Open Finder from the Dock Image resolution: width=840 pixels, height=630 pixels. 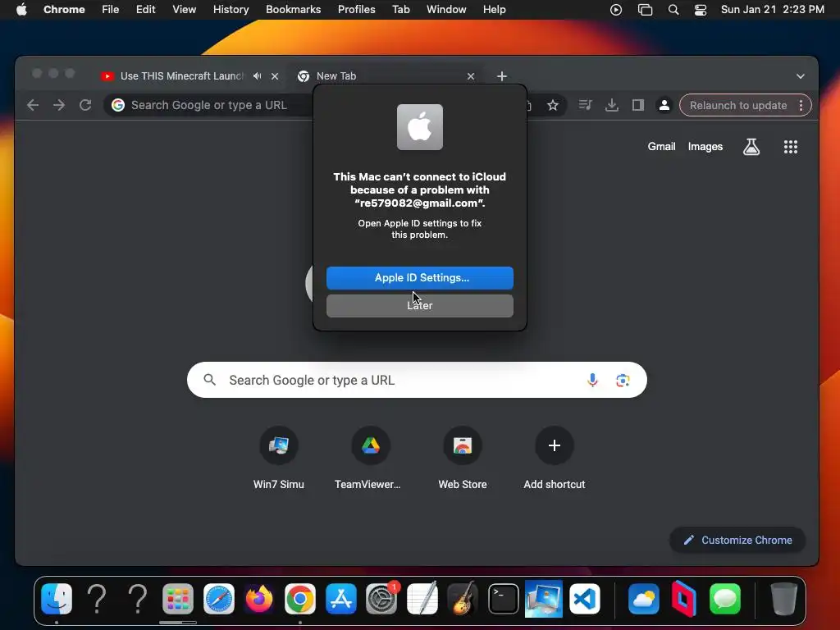(x=57, y=598)
